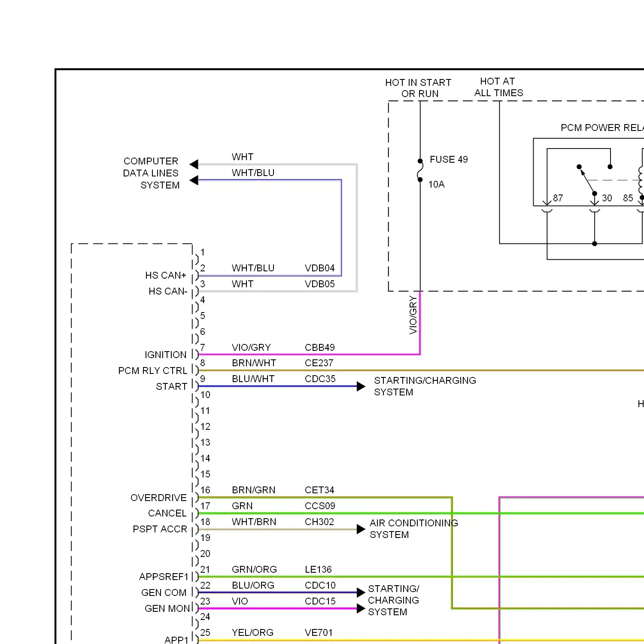The height and width of the screenshot is (644, 644).
Task: Click the APP1 pin label
Action: [176, 640]
